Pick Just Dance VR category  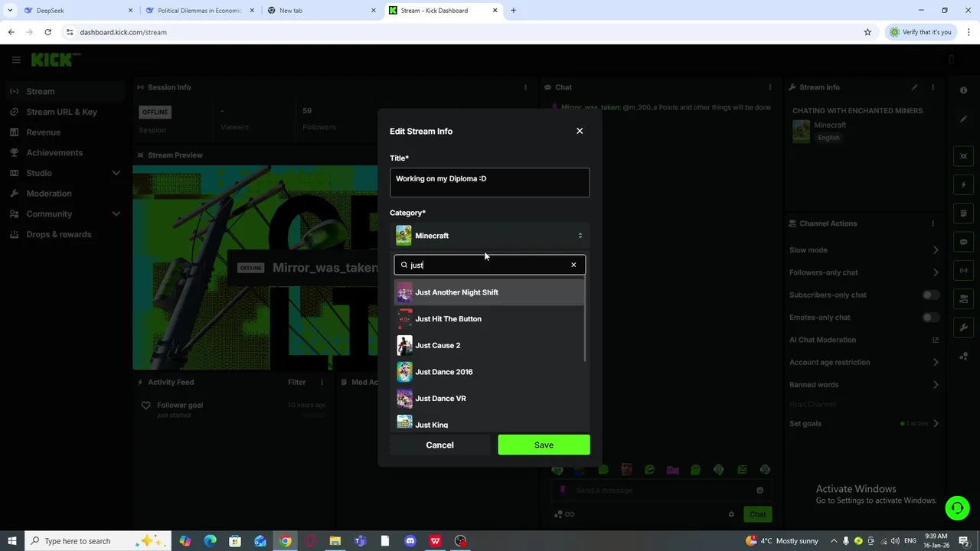[489, 399]
